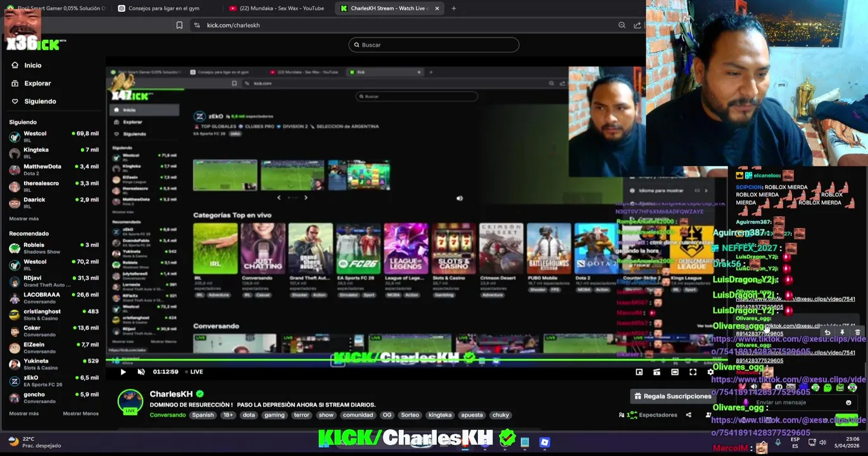Viewport: 868px width, 456px height.
Task: Enter fullscreen on the video player
Action: pyautogui.click(x=693, y=372)
